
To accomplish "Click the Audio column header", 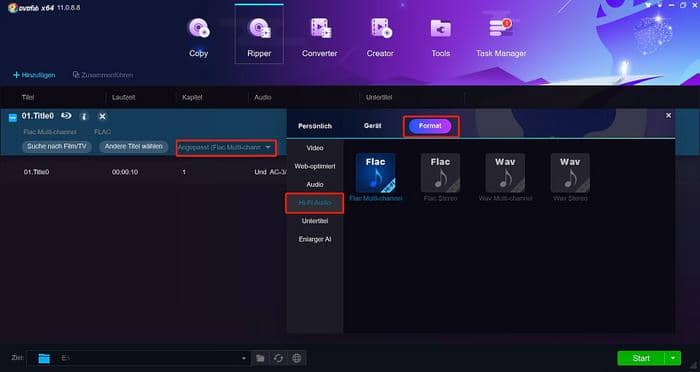I will [x=262, y=97].
